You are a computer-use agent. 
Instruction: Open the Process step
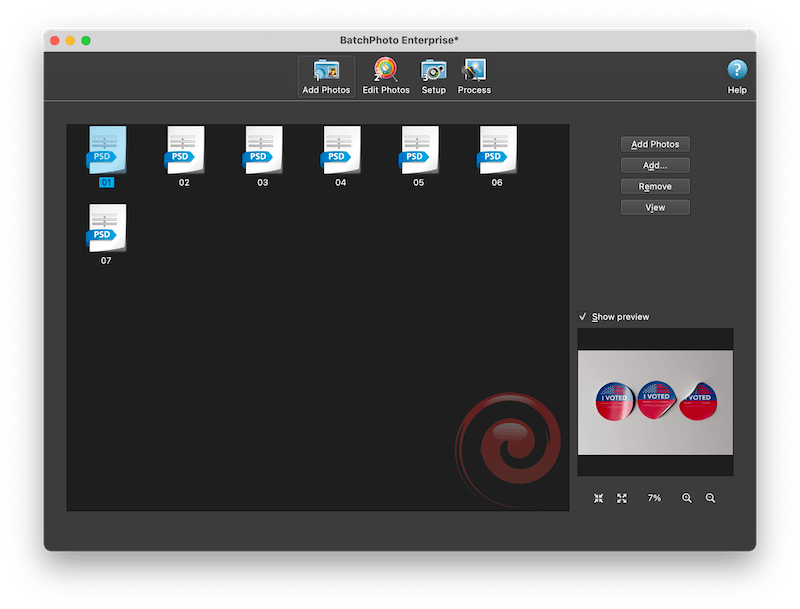click(474, 77)
